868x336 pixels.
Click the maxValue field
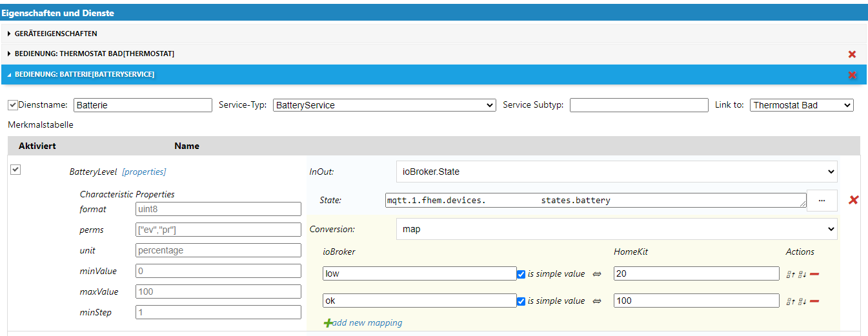(x=218, y=292)
